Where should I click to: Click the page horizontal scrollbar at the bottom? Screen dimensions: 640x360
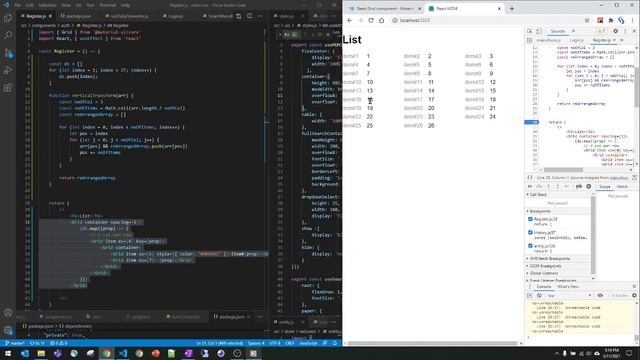[x=432, y=343]
